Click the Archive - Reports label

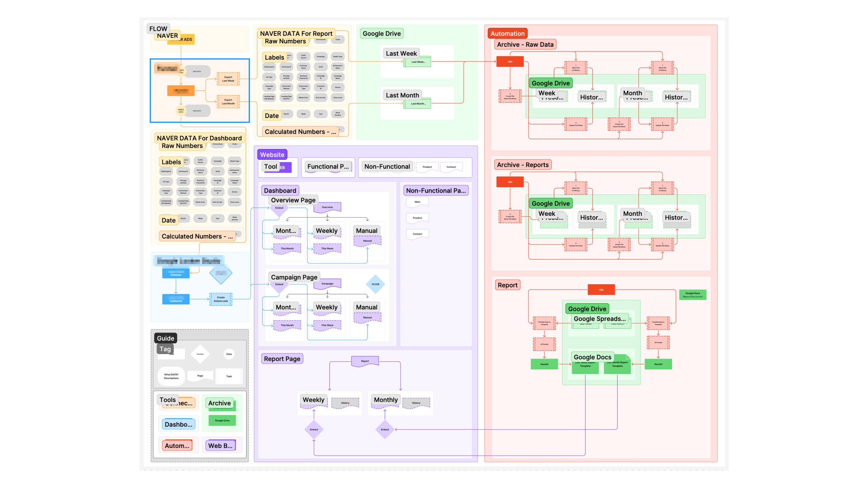[522, 165]
